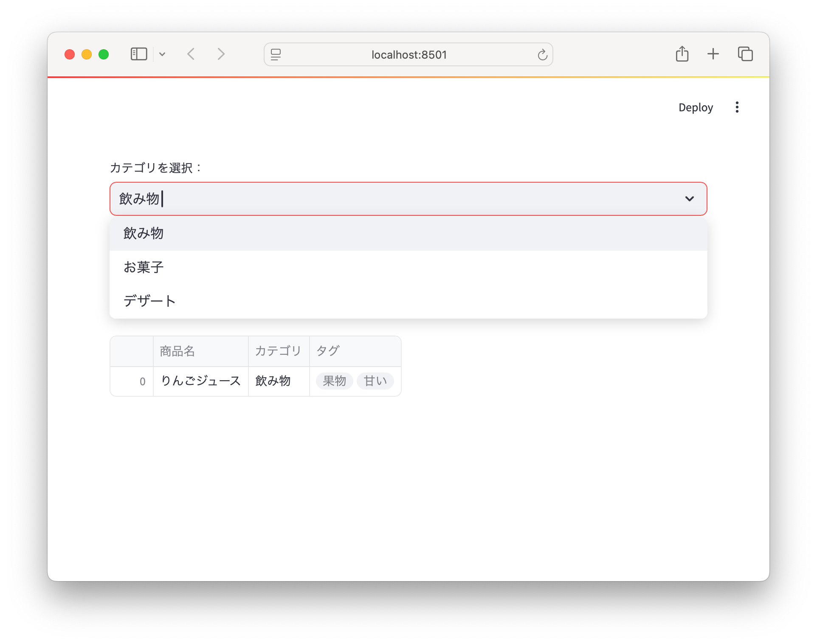Show all tabs overview
Image resolution: width=817 pixels, height=644 pixels.
[x=746, y=54]
